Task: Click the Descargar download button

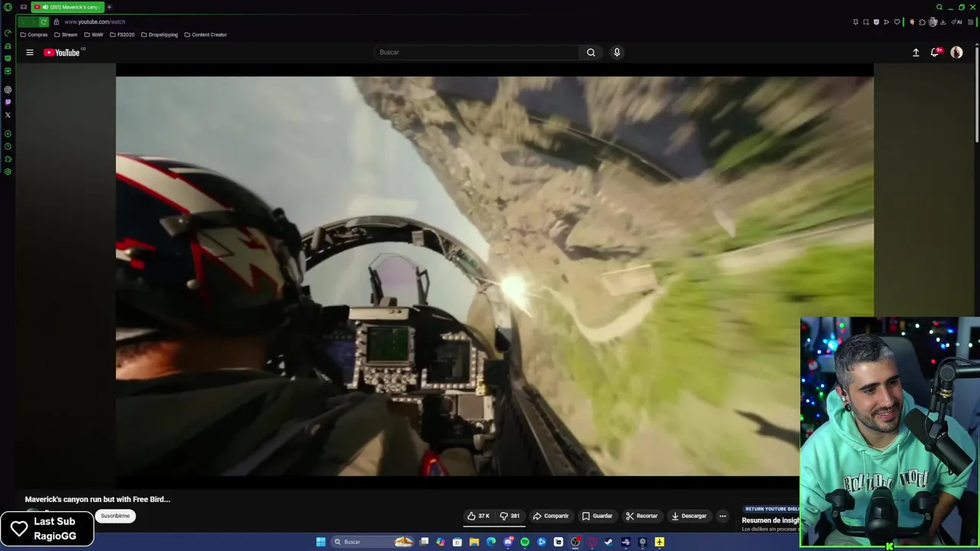Action: (689, 516)
